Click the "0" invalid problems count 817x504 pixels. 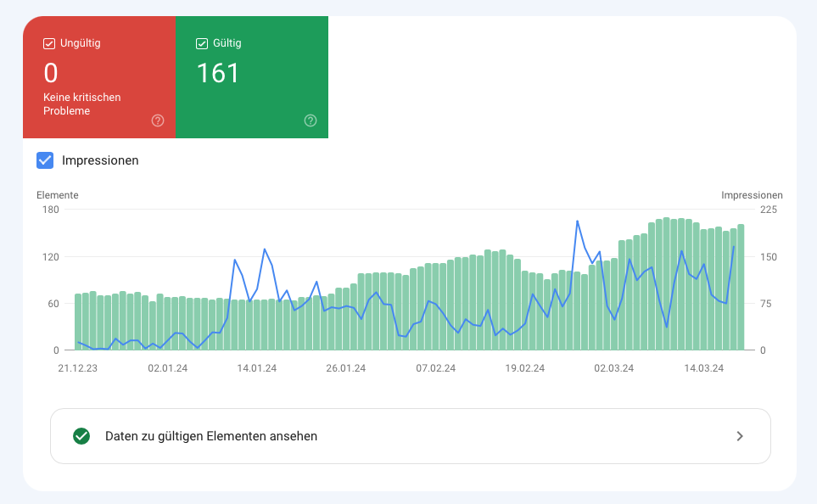click(x=51, y=74)
